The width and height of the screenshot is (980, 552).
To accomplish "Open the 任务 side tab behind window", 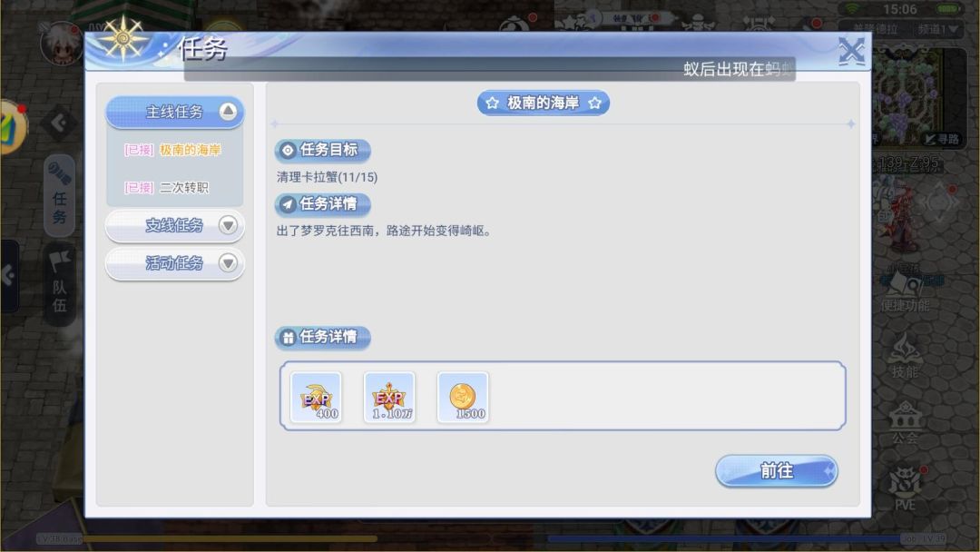I will pyautogui.click(x=59, y=195).
